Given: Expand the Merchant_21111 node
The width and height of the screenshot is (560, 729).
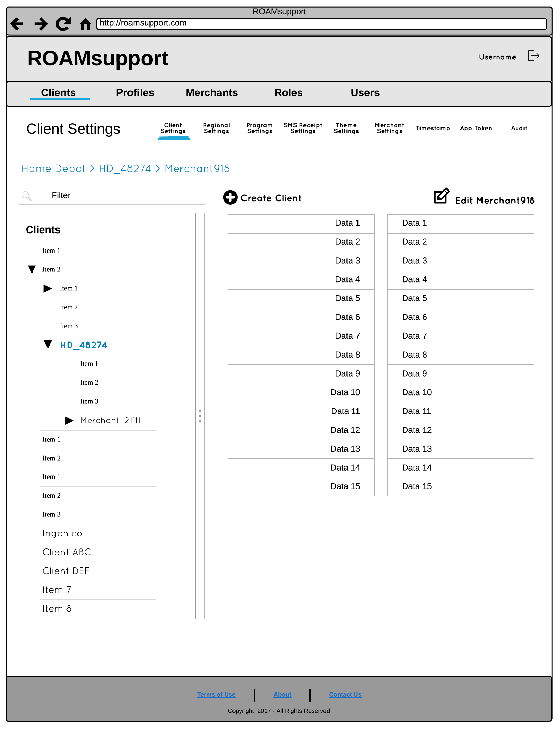Looking at the screenshot, I should click(69, 420).
